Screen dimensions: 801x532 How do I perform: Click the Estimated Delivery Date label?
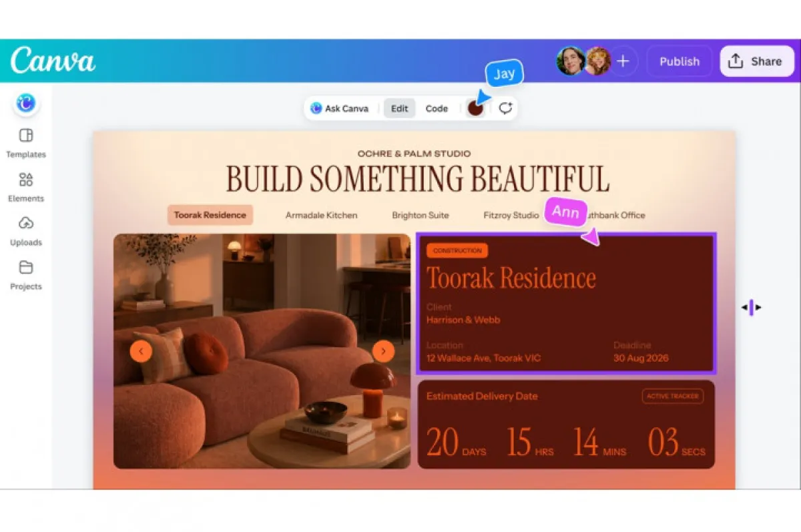482,396
